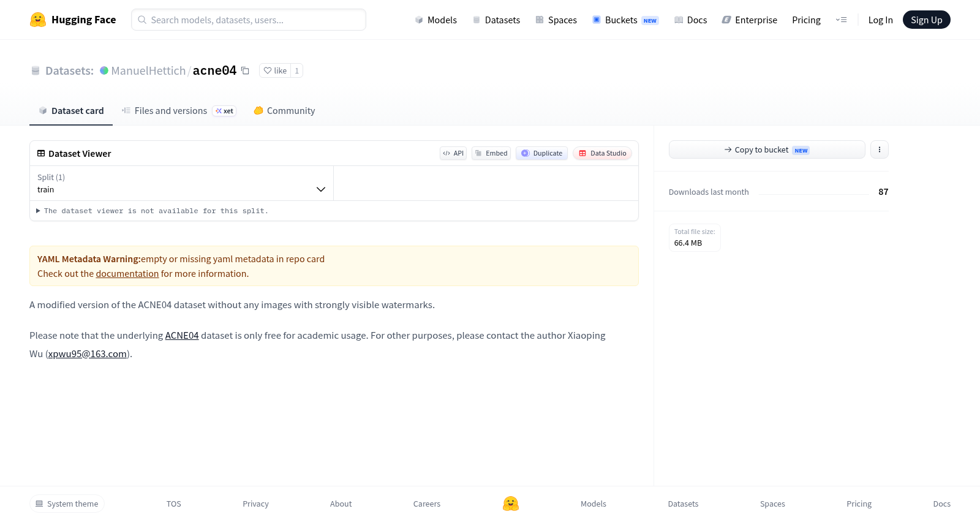This screenshot has height=525, width=980.
Task: Open the xet badge
Action: tap(224, 111)
